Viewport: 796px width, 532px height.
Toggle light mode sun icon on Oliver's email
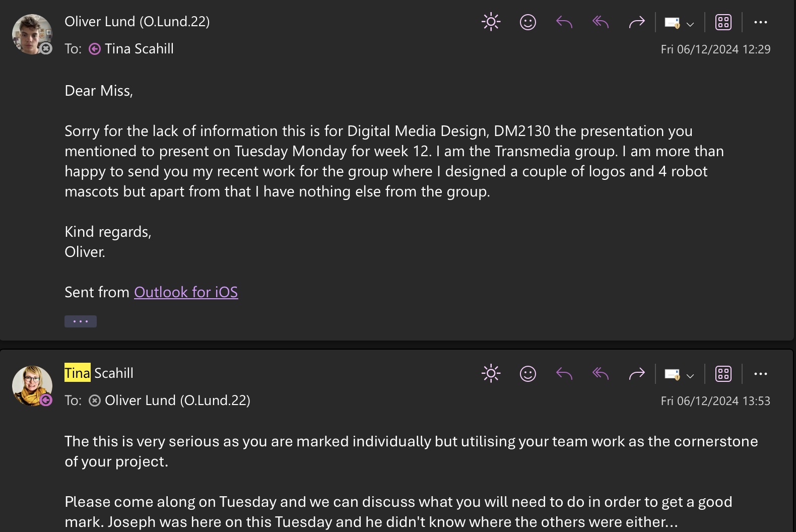491,22
